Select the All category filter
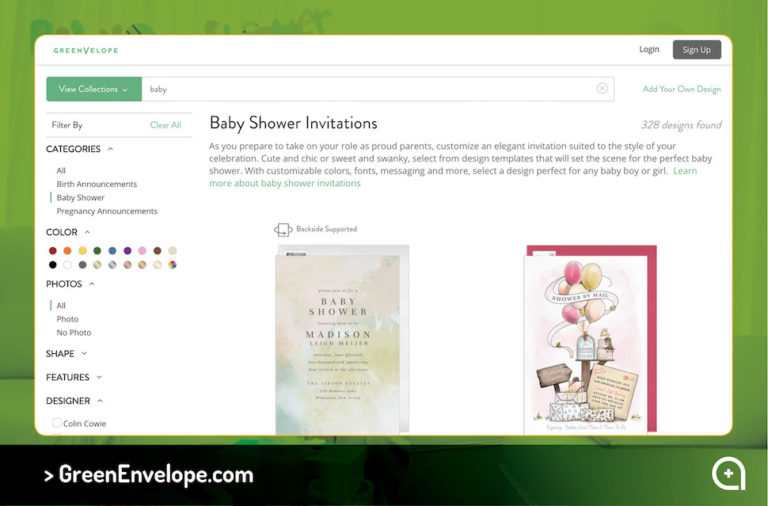 61,170
